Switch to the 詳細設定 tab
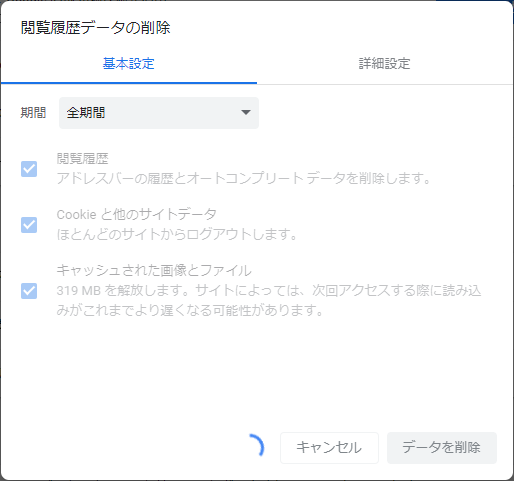 385,63
